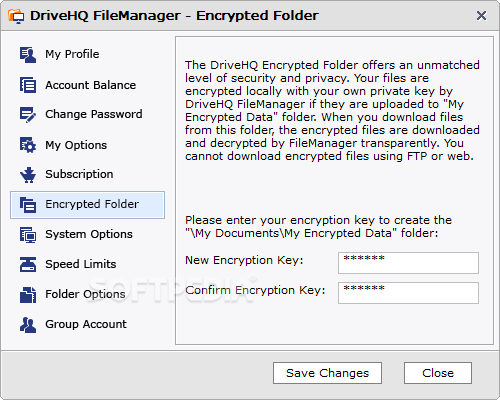Click the Group Account people icon
Screen dimensions: 500x400
point(28,325)
